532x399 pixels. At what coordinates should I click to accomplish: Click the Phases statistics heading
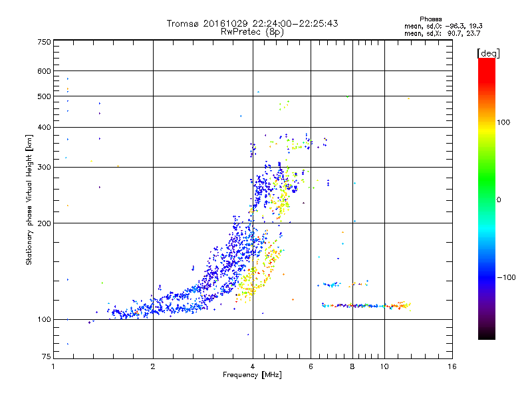(x=430, y=19)
